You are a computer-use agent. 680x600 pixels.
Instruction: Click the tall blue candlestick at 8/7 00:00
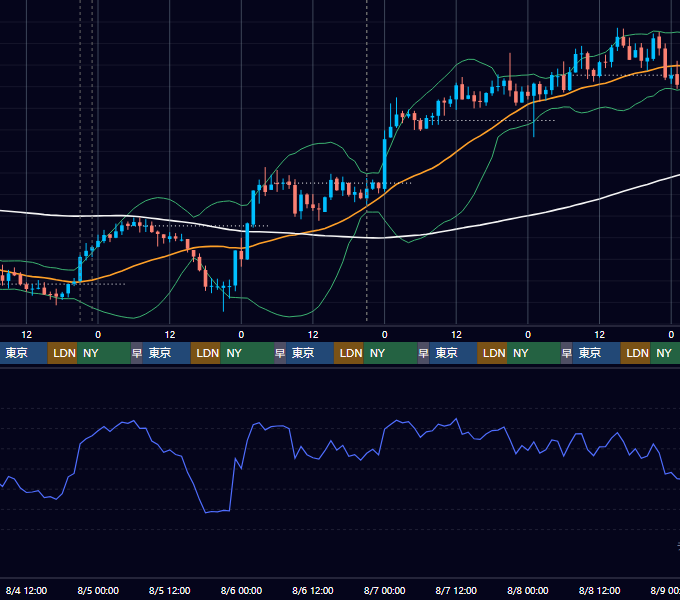(384, 164)
